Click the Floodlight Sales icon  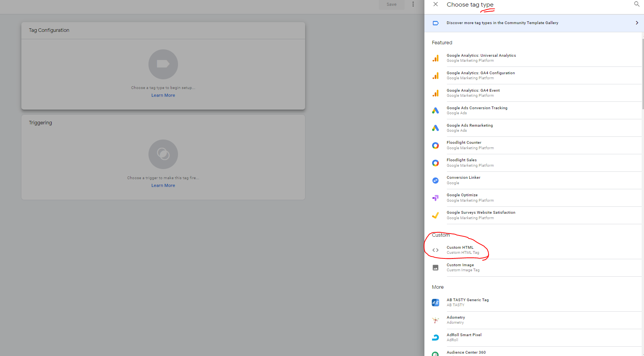435,163
